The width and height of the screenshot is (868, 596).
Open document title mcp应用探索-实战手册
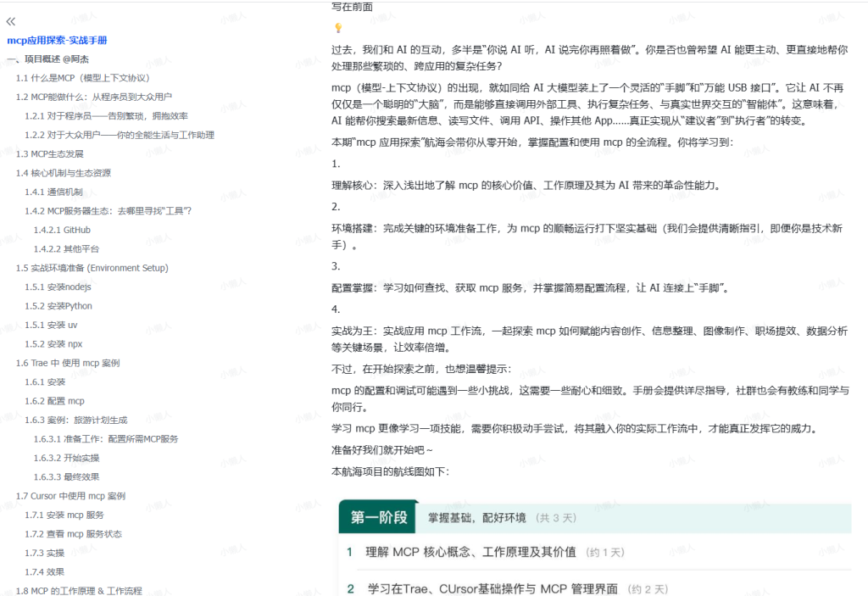click(x=57, y=40)
